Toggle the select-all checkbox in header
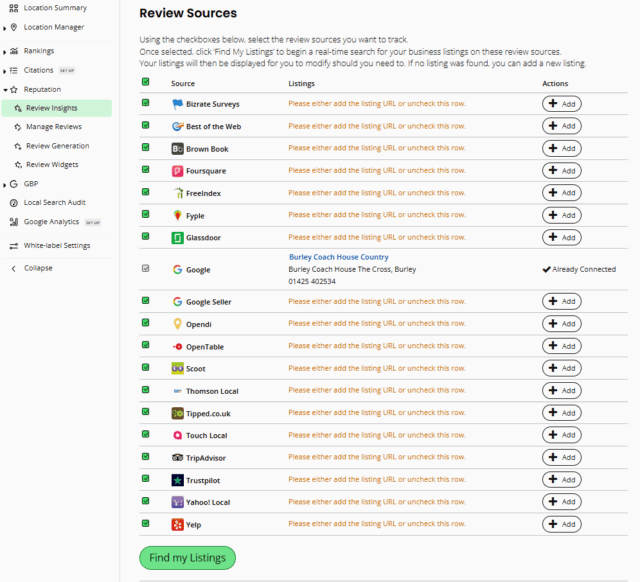 [x=146, y=83]
